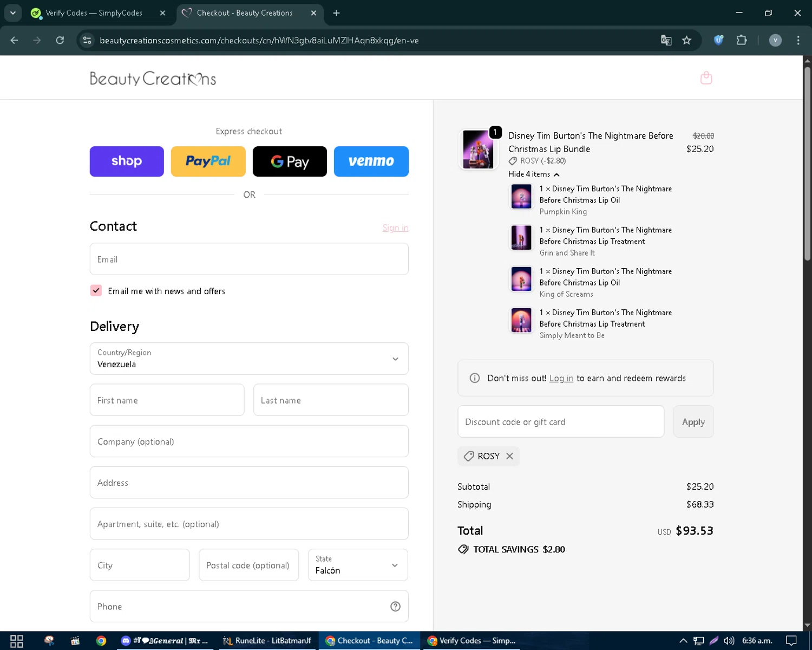Click the King of Screams thumbnail
812x650 pixels.
pos(521,278)
